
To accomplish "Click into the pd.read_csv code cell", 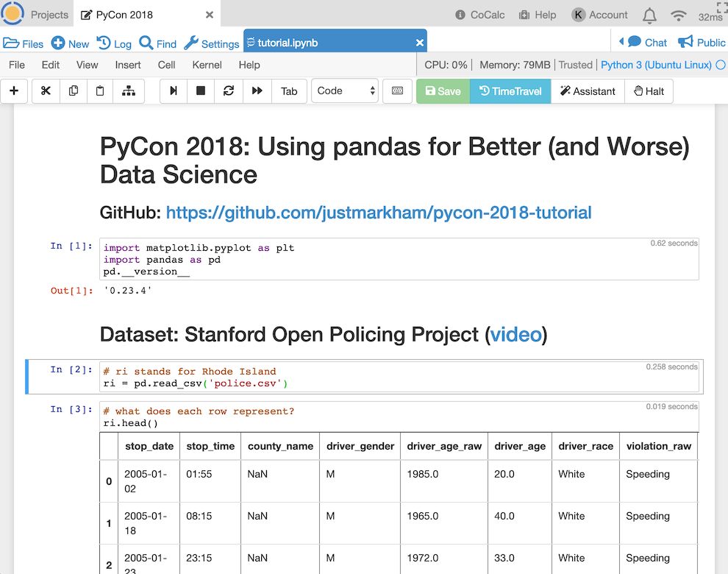I will pyautogui.click(x=399, y=378).
